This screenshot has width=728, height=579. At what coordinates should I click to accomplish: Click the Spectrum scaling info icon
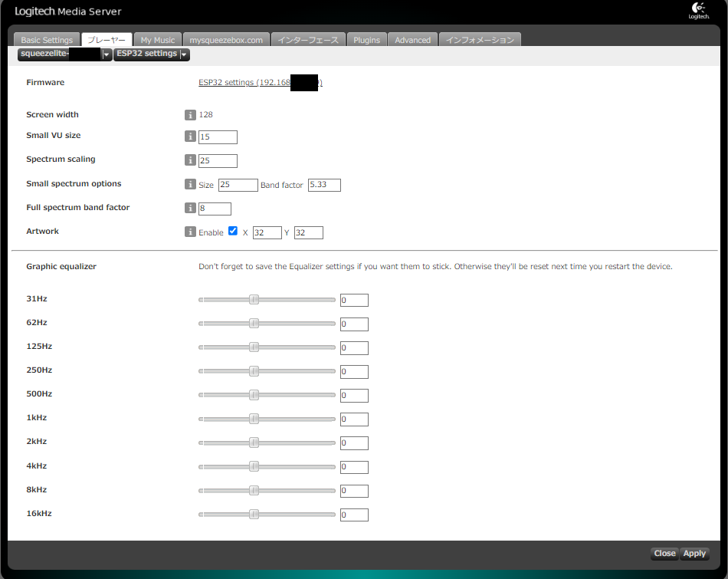[x=190, y=160]
